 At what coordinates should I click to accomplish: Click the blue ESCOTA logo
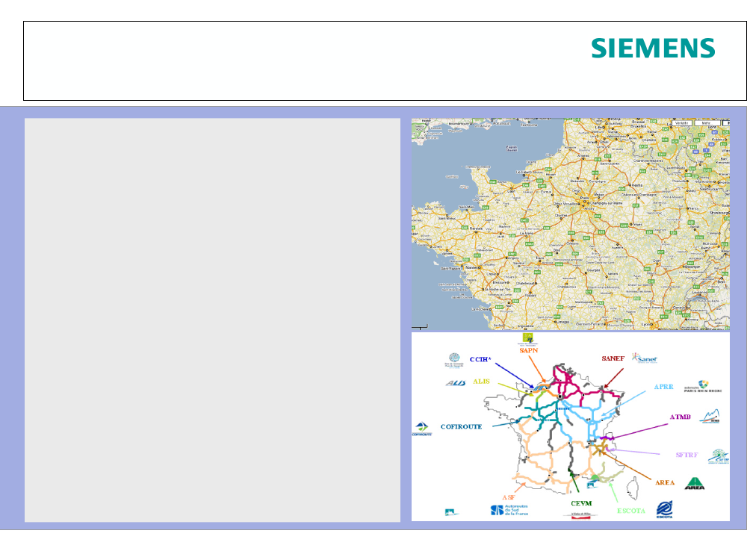click(x=665, y=509)
